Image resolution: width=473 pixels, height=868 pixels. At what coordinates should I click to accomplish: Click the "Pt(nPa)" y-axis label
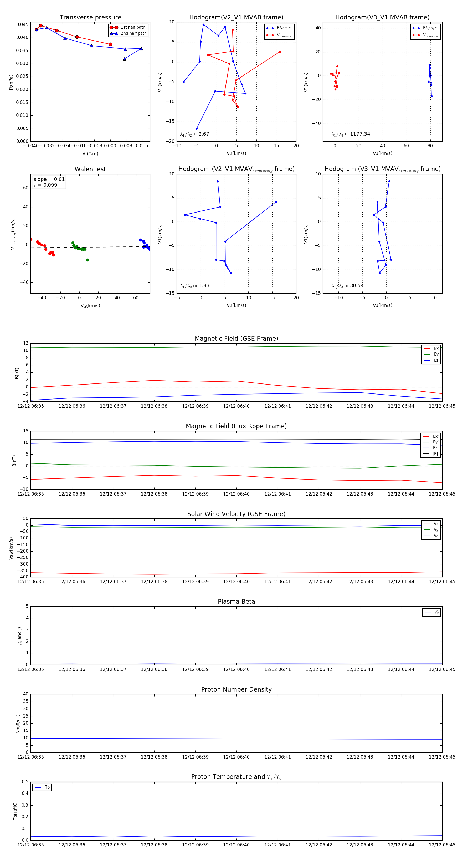click(x=11, y=82)
